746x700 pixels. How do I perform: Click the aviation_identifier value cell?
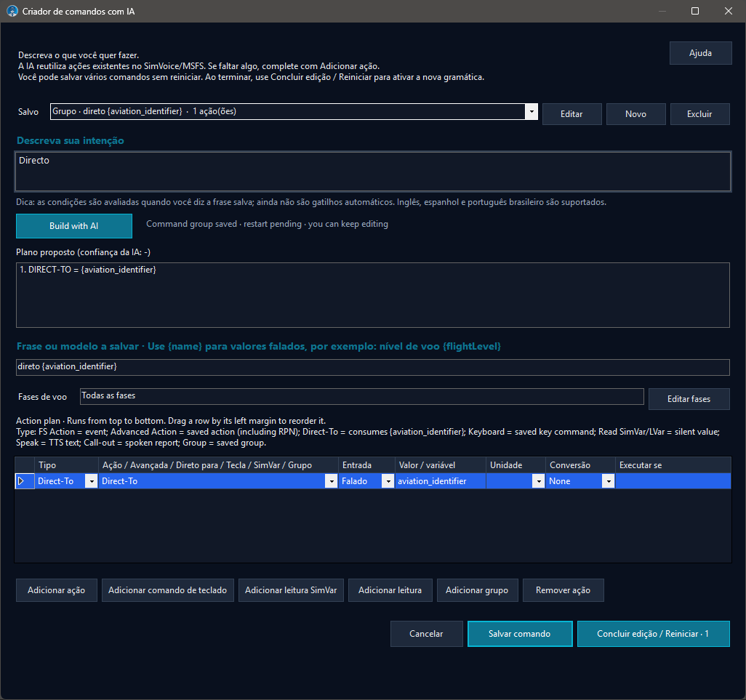(440, 481)
